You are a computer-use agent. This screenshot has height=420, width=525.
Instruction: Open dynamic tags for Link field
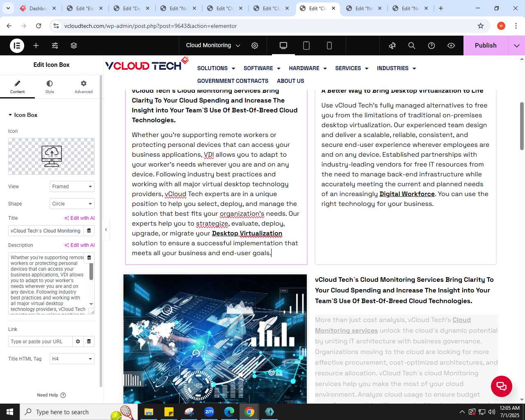click(x=89, y=342)
